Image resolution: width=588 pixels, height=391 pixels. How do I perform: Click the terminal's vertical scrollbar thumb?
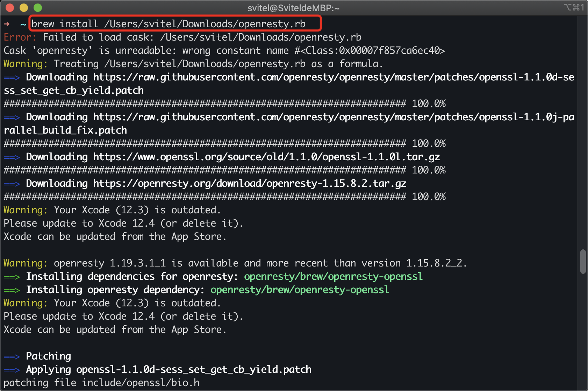[583, 261]
